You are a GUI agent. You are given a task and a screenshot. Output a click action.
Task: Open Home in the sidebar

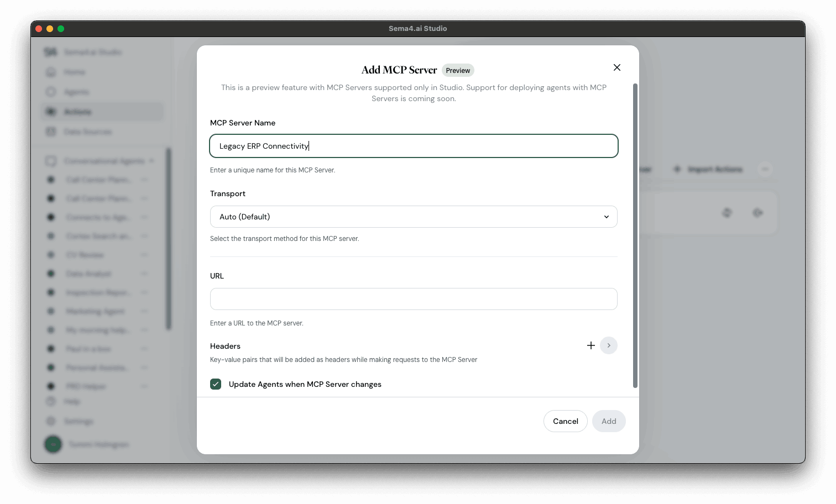tap(51, 72)
